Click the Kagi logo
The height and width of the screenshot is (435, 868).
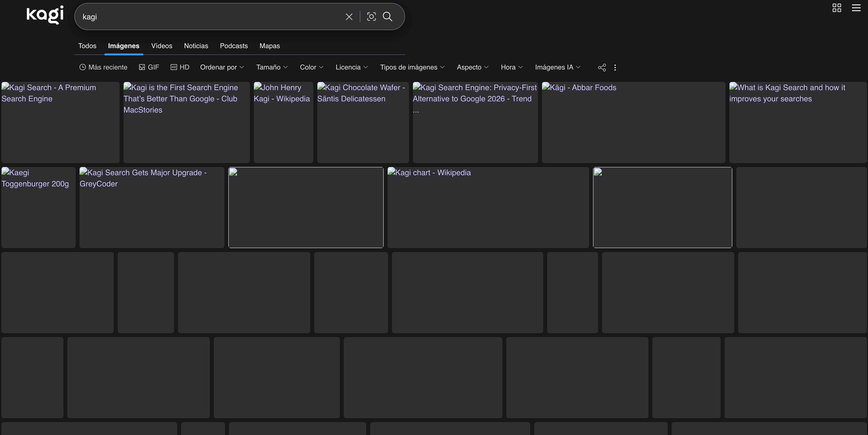coord(45,15)
